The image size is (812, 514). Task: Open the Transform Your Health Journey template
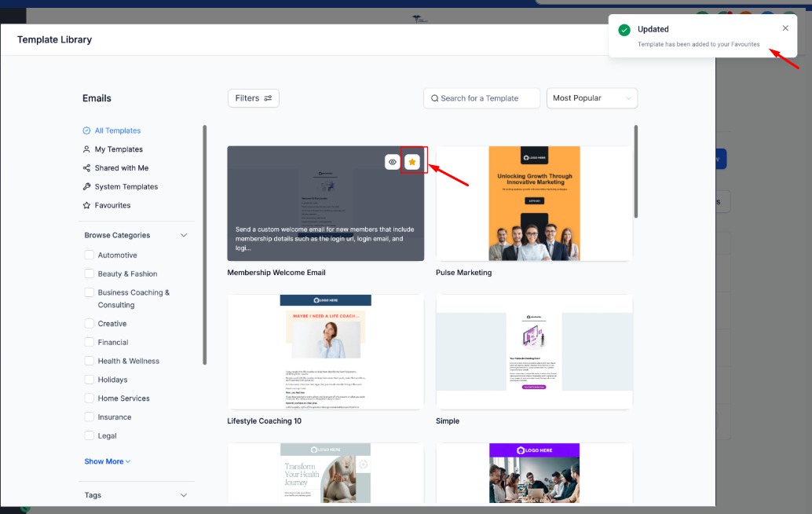point(325,472)
